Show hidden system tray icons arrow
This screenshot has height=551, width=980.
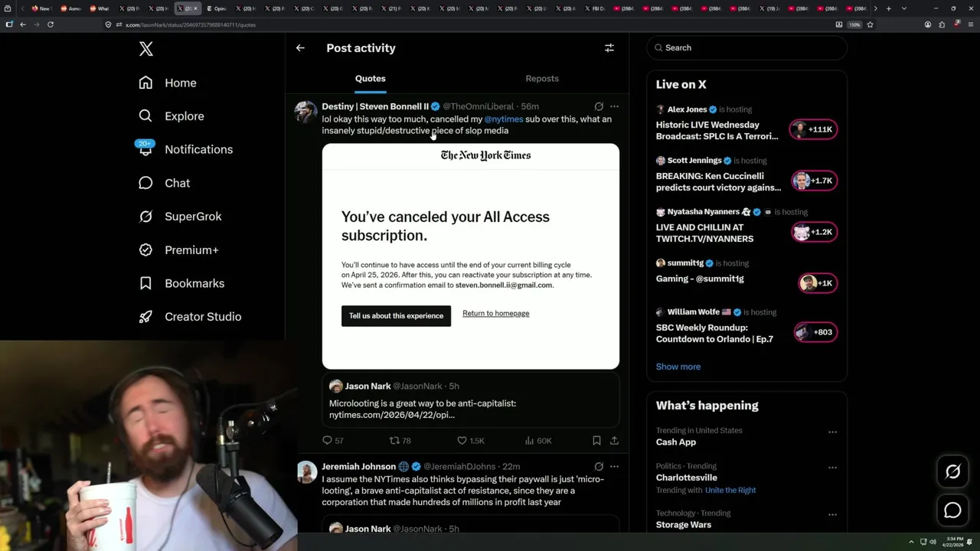(911, 542)
